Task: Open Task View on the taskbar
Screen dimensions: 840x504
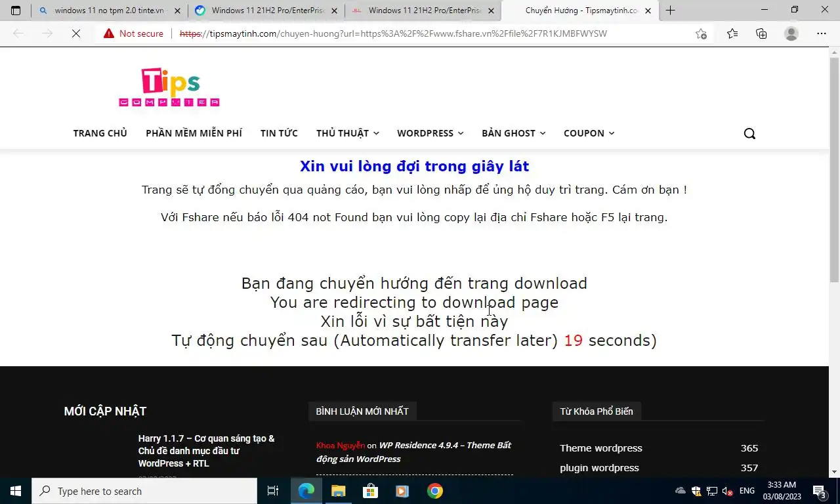Action: click(x=273, y=491)
